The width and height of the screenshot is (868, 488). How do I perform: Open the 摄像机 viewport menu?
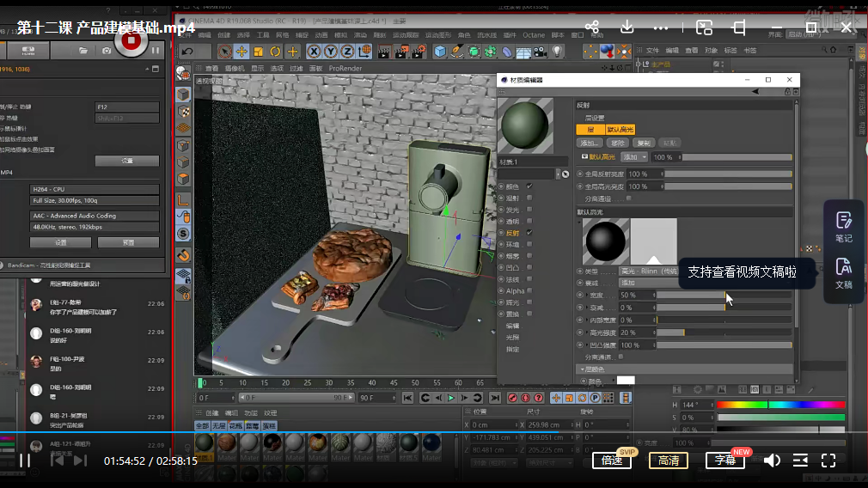(235, 69)
